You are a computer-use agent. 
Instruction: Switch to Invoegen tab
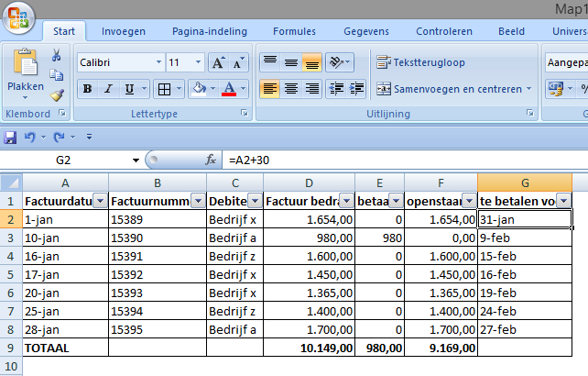tap(124, 31)
